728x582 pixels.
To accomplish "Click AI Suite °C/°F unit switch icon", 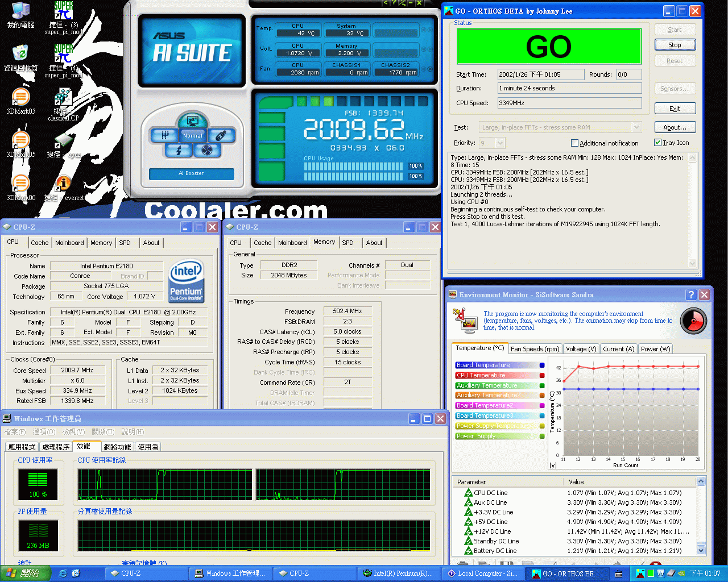I will click(402, 3).
